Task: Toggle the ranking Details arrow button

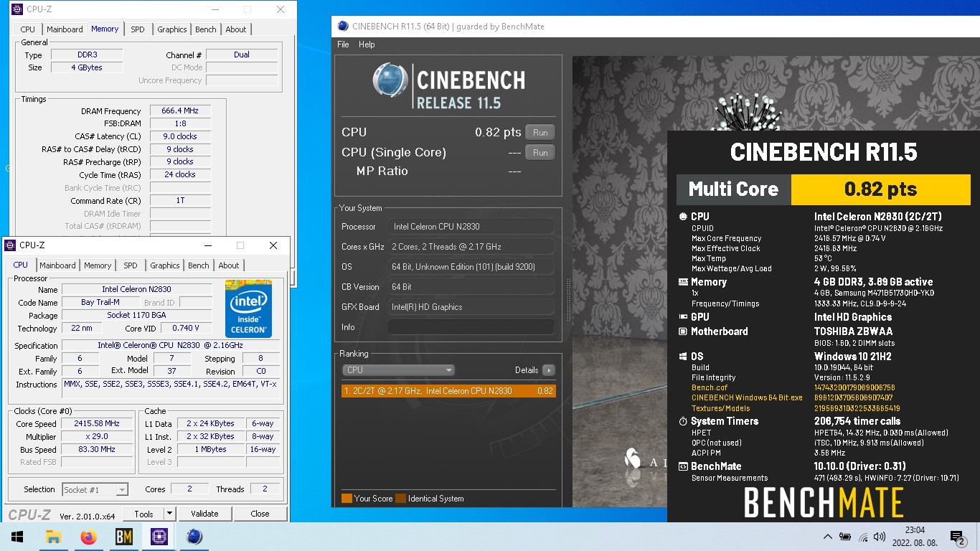Action: tap(549, 370)
